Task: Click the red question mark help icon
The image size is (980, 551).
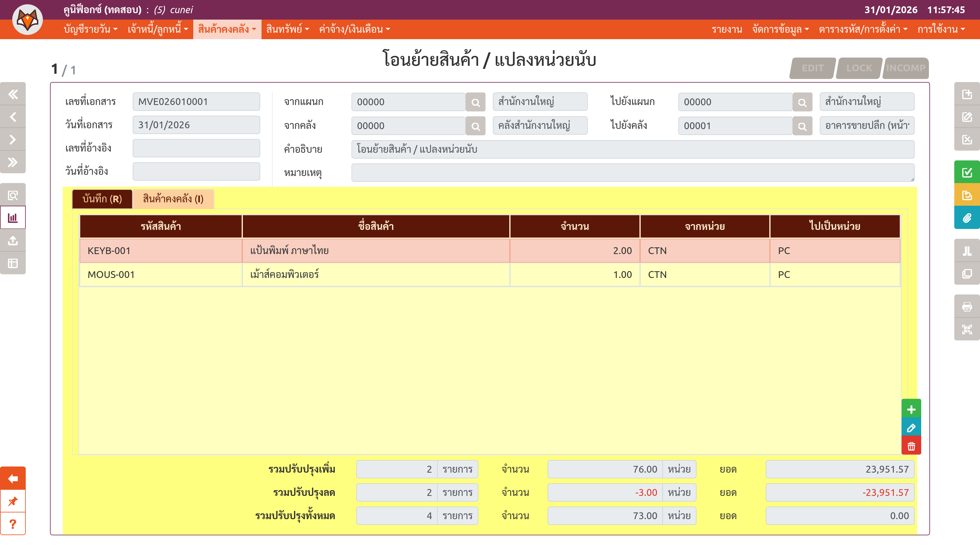Action: tap(13, 524)
